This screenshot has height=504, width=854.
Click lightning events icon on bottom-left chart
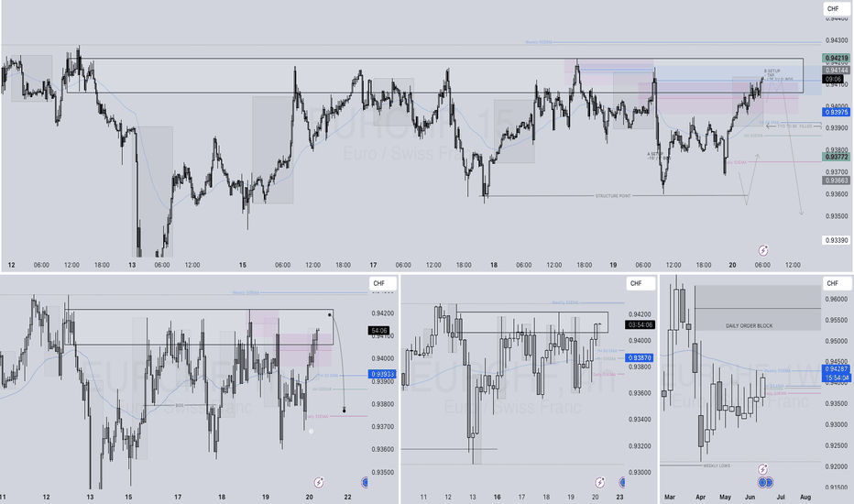(x=319, y=482)
